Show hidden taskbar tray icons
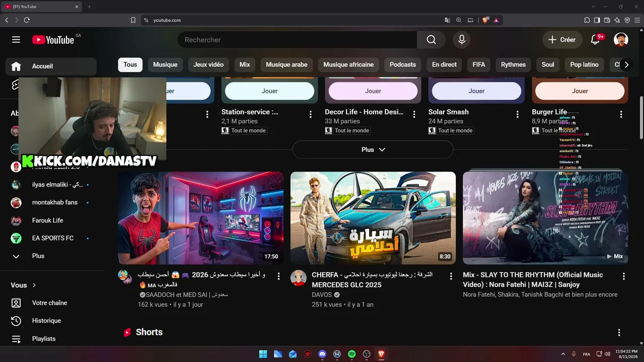644x362 pixels. [564, 354]
